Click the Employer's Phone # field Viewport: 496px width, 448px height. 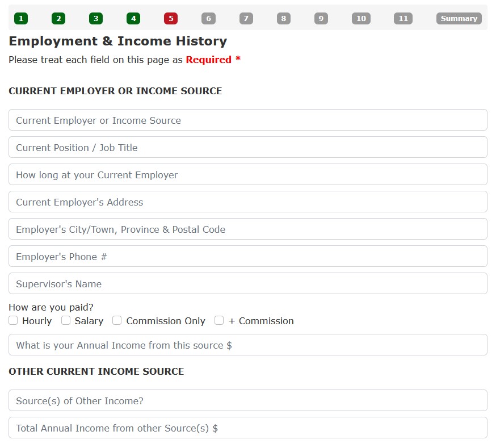(x=248, y=257)
